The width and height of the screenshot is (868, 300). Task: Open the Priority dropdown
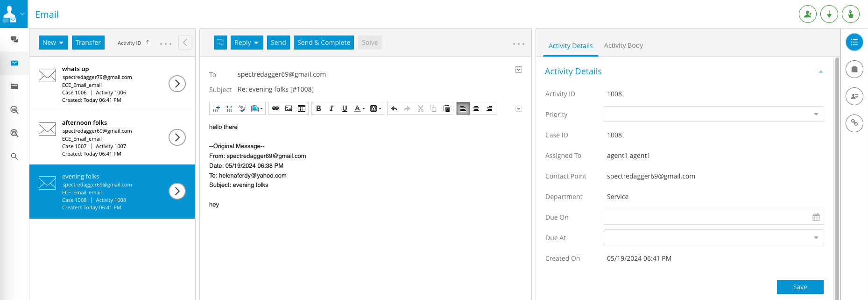(713, 114)
